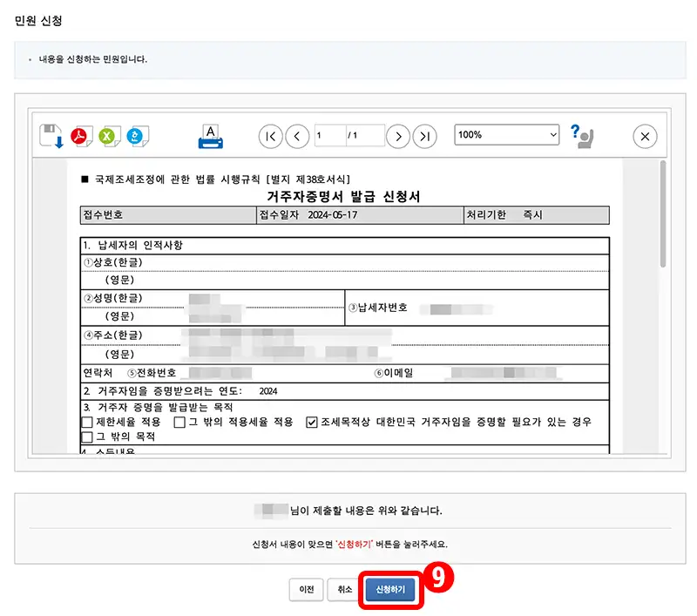
Task: Click the 처리기한 즉시 cell
Action: pos(537,214)
